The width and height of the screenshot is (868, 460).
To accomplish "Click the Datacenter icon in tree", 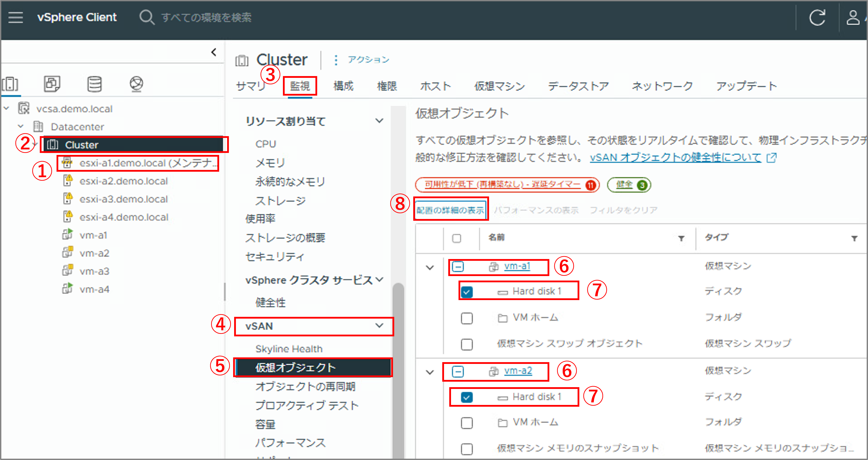I will [x=38, y=127].
